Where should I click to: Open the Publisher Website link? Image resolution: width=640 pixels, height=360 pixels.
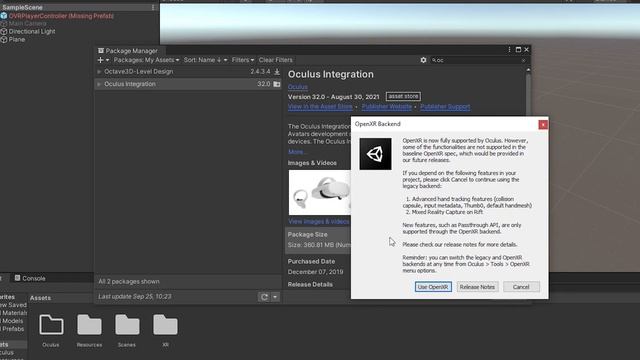[387, 107]
